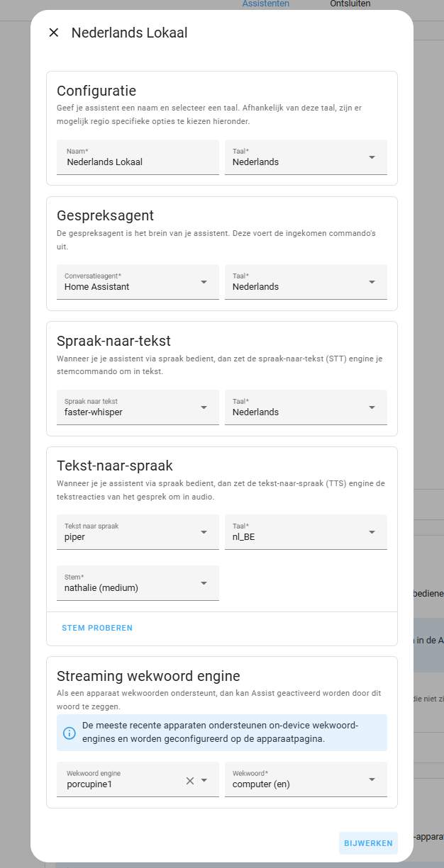Open the Configuratie Taal dropdown
Image resolution: width=444 pixels, height=868 pixels.
tap(306, 157)
